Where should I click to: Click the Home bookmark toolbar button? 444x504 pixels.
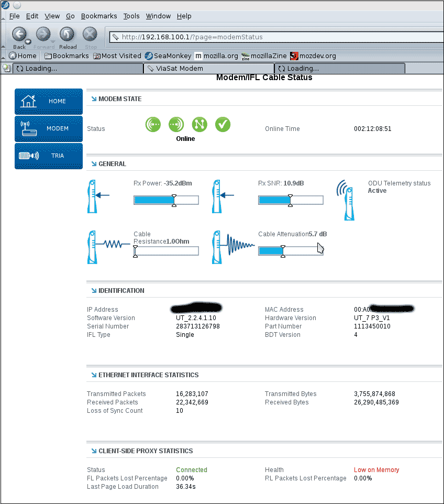pos(23,56)
